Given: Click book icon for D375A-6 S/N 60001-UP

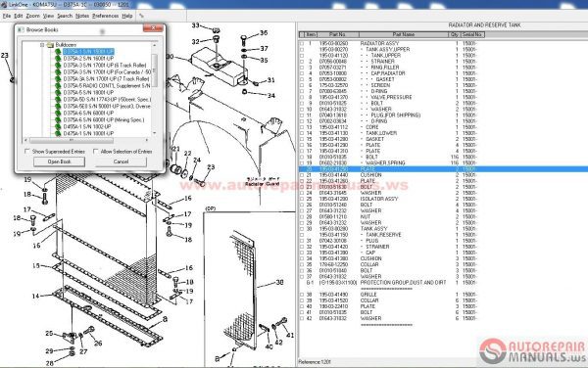Looking at the screenshot, I should 58,114.
